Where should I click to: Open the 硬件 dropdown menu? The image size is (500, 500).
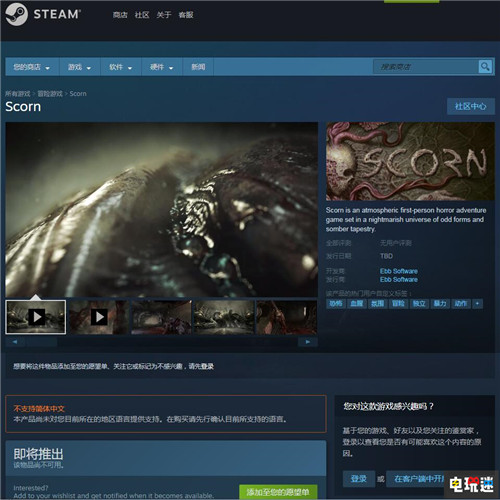point(162,67)
